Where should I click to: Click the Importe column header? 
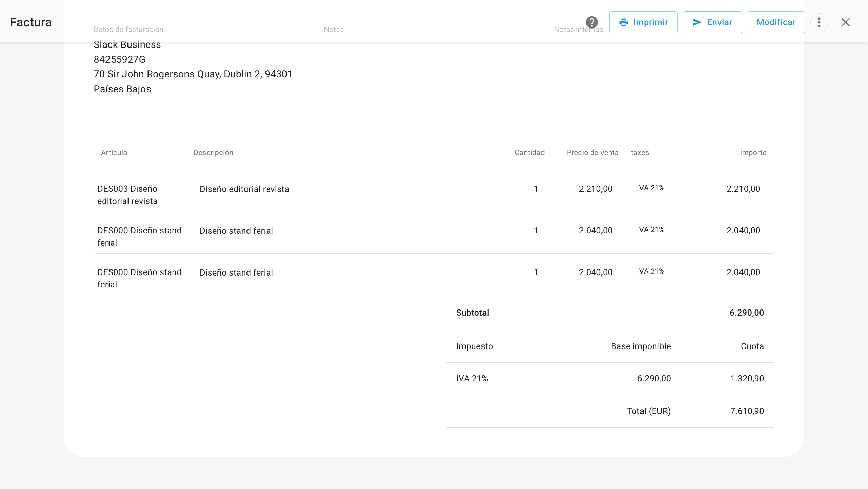pyautogui.click(x=753, y=153)
